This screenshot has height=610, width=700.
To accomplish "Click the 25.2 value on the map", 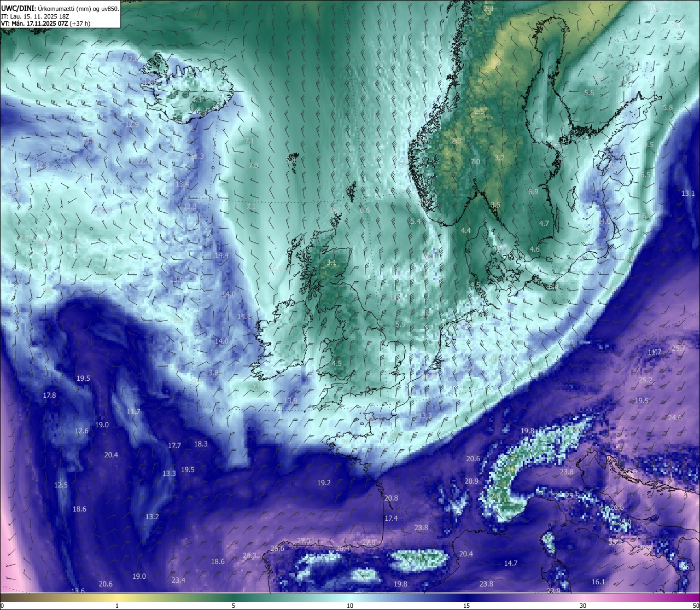I will (645, 380).
